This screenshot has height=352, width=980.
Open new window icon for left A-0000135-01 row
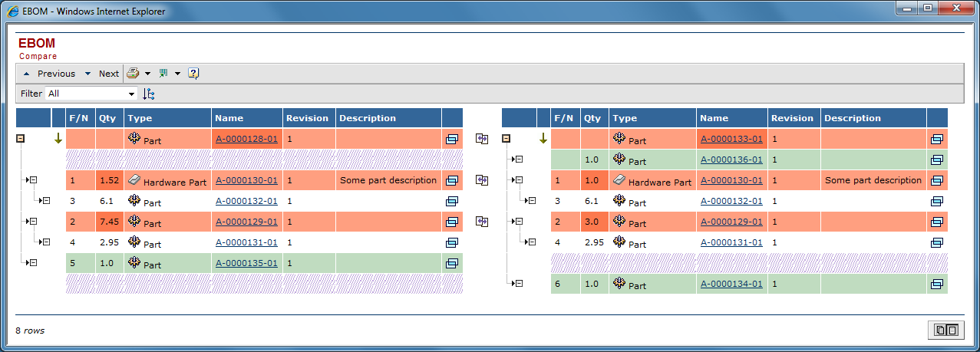[x=452, y=263]
